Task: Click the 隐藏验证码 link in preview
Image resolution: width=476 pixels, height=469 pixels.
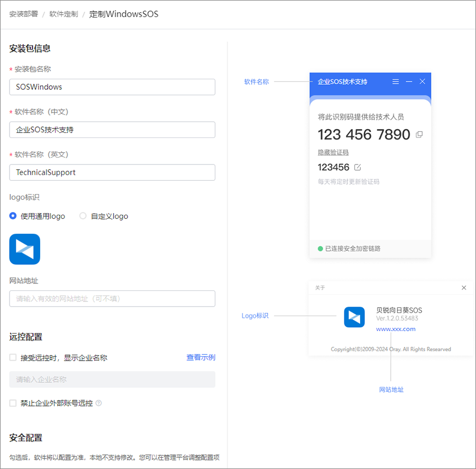Action: [x=333, y=152]
